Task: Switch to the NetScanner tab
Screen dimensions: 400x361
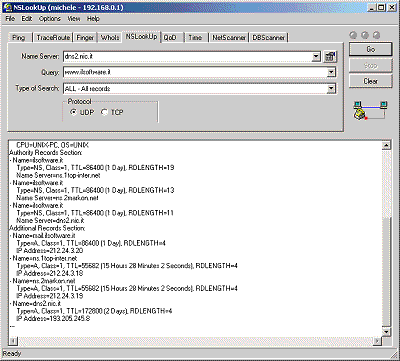Action: click(x=229, y=38)
